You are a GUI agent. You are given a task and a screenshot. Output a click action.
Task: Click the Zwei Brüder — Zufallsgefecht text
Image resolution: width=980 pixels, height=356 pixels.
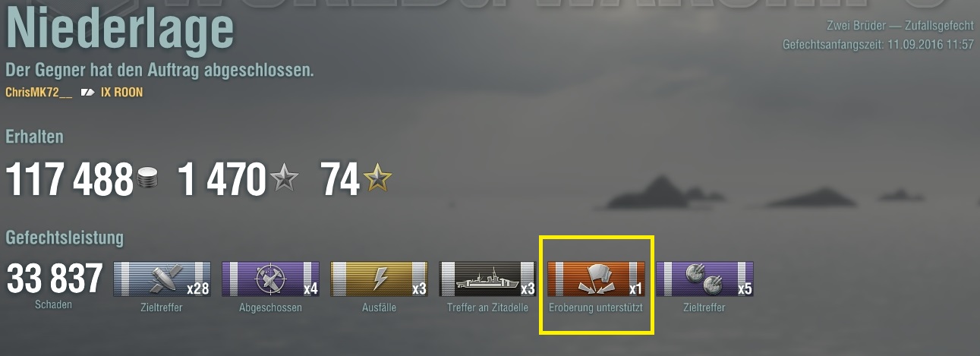click(x=900, y=26)
